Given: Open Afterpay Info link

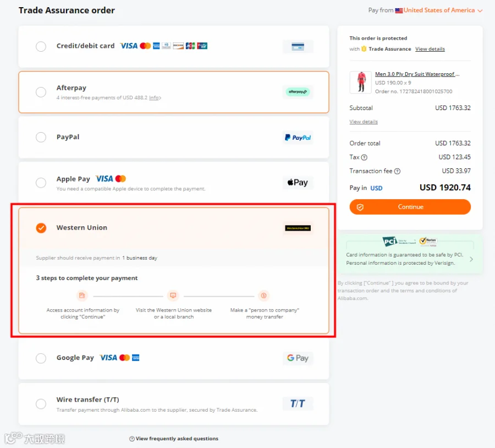Looking at the screenshot, I should [155, 97].
